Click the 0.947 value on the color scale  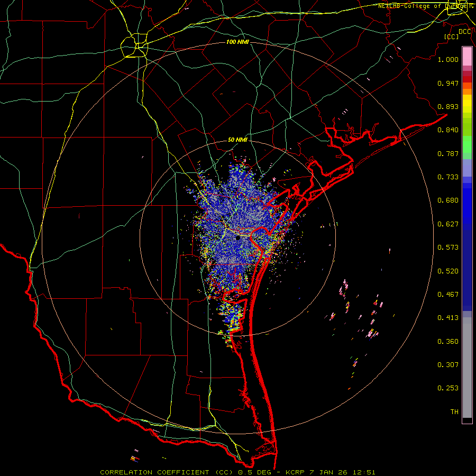pos(448,83)
